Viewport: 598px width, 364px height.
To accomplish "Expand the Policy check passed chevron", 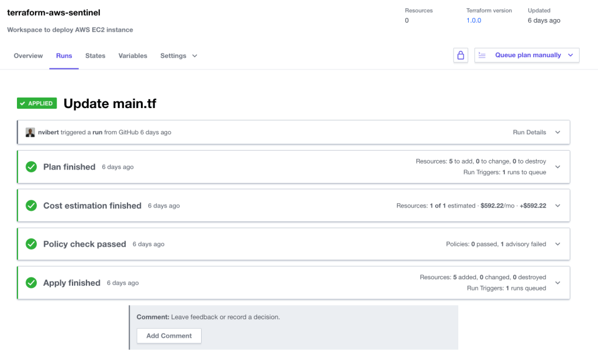I will 558,244.
